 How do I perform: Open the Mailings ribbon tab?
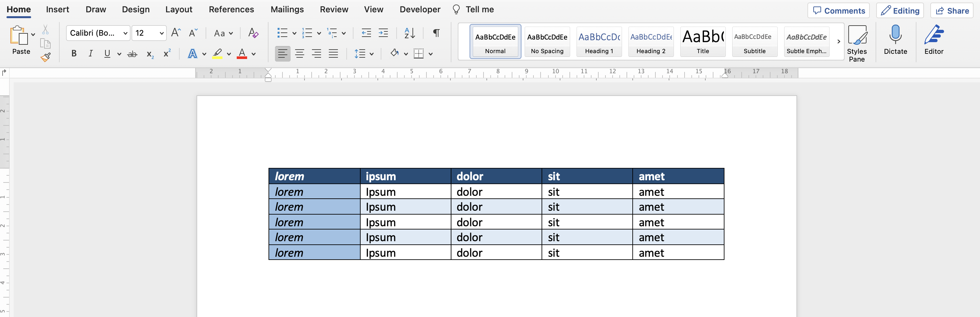[x=287, y=9]
